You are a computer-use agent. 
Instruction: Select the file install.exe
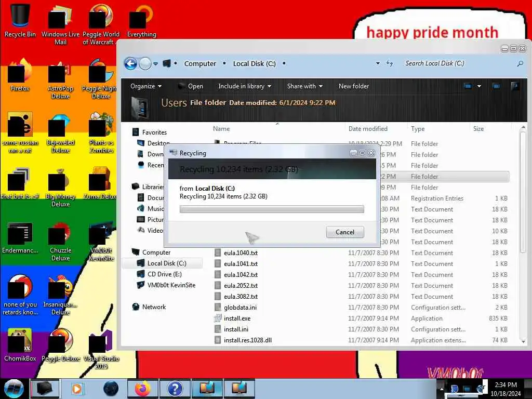tap(237, 318)
